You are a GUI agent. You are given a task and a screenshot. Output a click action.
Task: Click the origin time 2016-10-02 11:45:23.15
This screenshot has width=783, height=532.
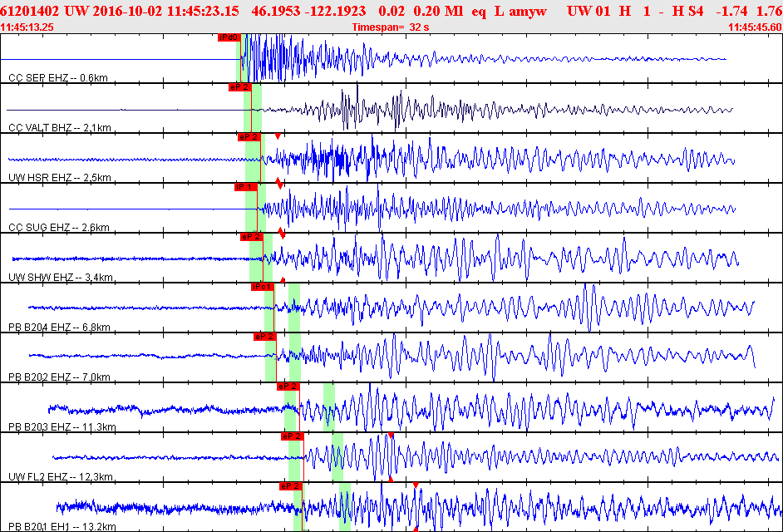pos(165,11)
